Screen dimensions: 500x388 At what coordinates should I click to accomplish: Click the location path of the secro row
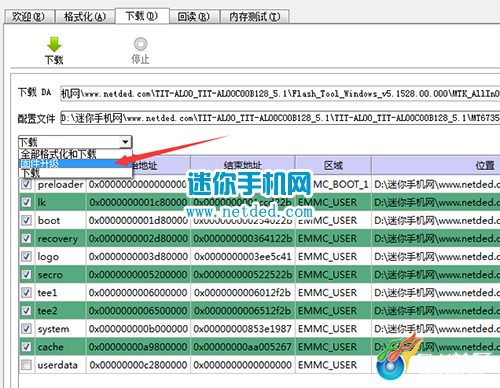[x=436, y=274]
